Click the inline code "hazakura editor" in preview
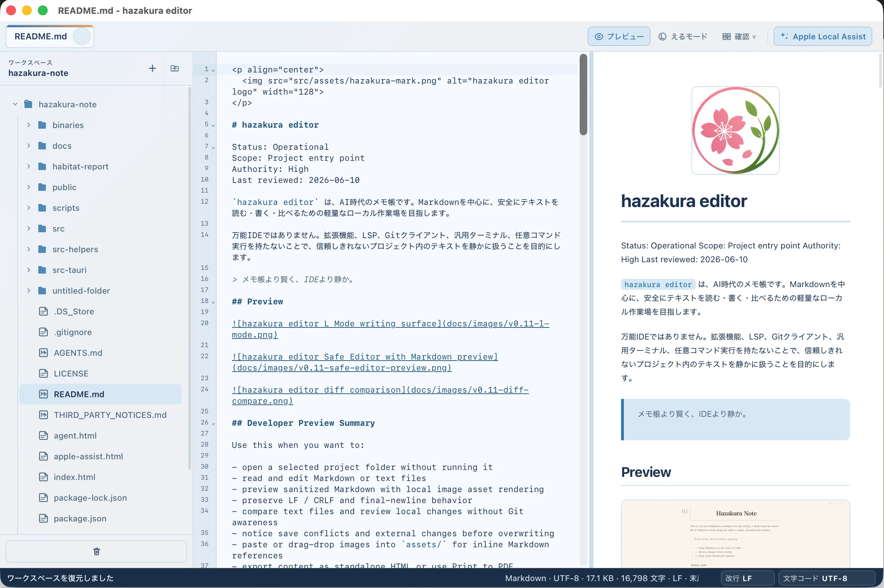Viewport: 884px width, 588px height. pos(658,284)
